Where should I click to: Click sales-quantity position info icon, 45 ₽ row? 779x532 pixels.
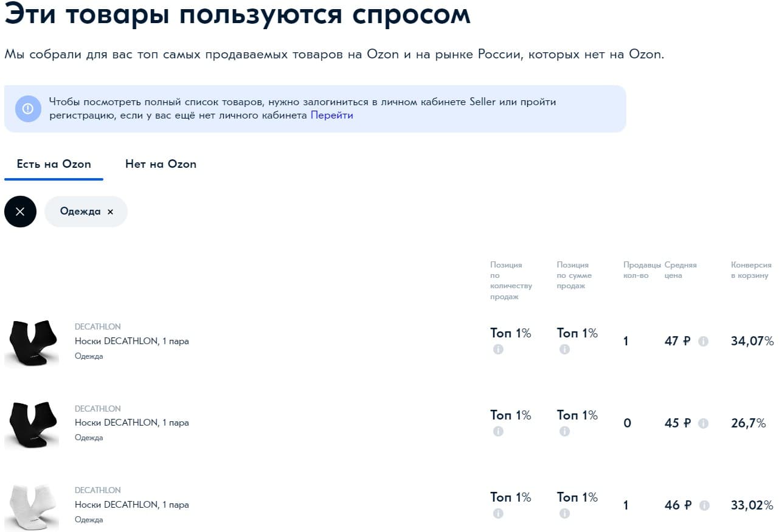coord(498,432)
